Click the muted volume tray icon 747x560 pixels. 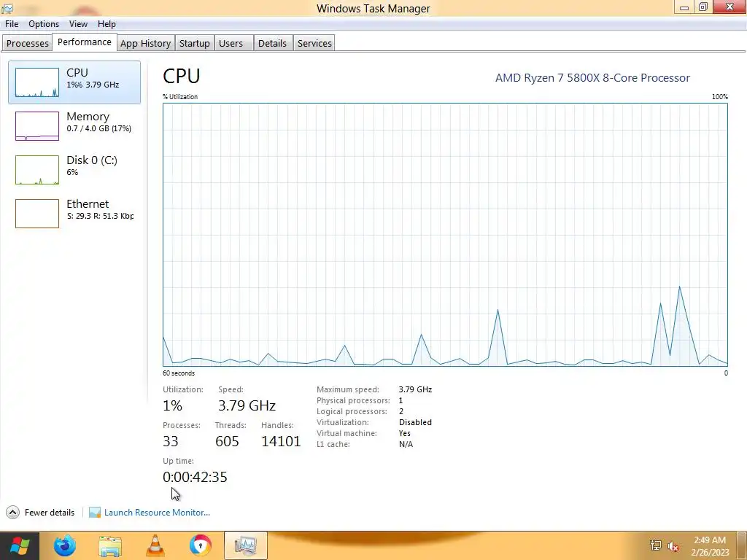click(x=673, y=546)
